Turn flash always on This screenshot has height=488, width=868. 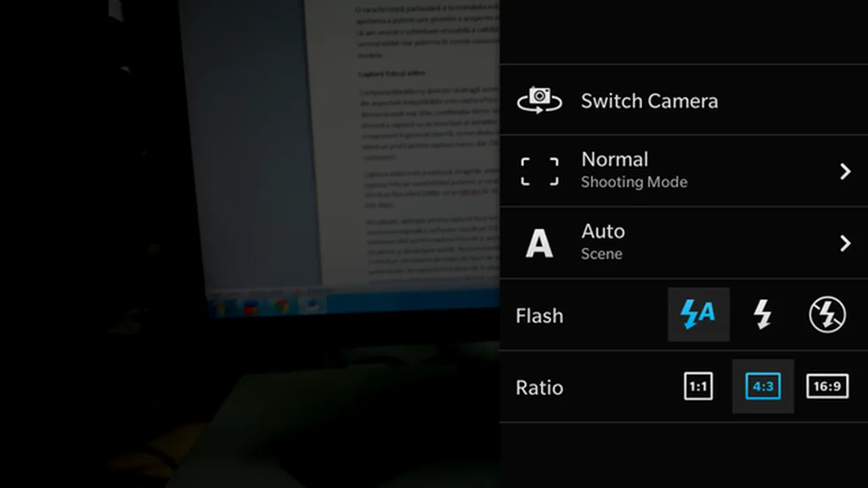[763, 315]
